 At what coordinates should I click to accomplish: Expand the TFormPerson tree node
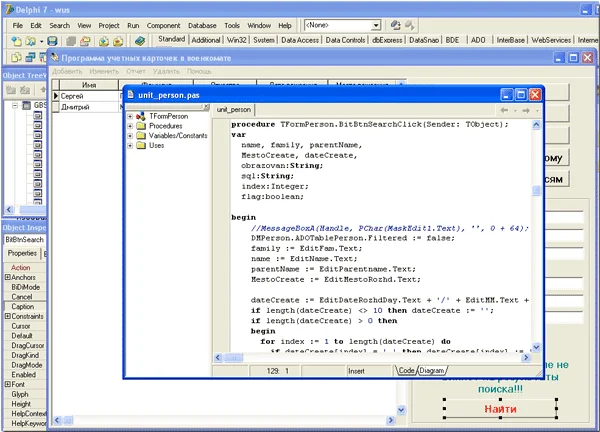tap(130, 116)
